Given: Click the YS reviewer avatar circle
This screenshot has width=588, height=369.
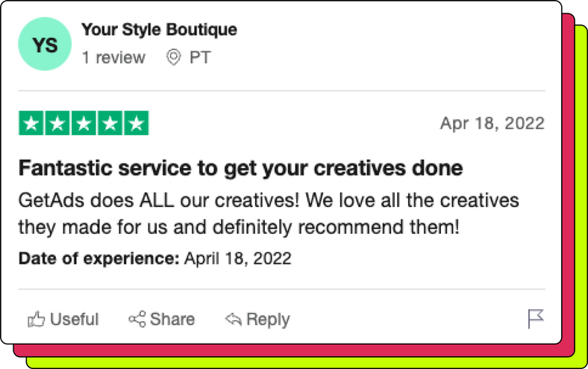Looking at the screenshot, I should pos(45,45).
